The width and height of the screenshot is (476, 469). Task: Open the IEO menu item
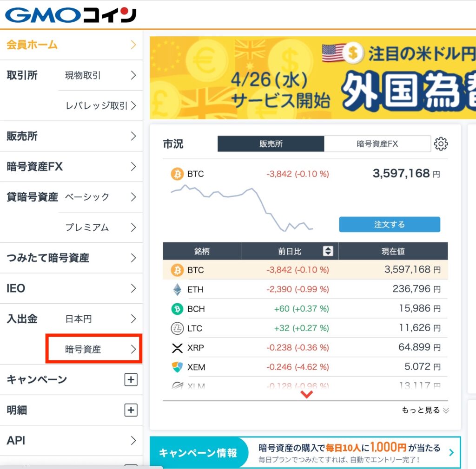pyautogui.click(x=71, y=288)
